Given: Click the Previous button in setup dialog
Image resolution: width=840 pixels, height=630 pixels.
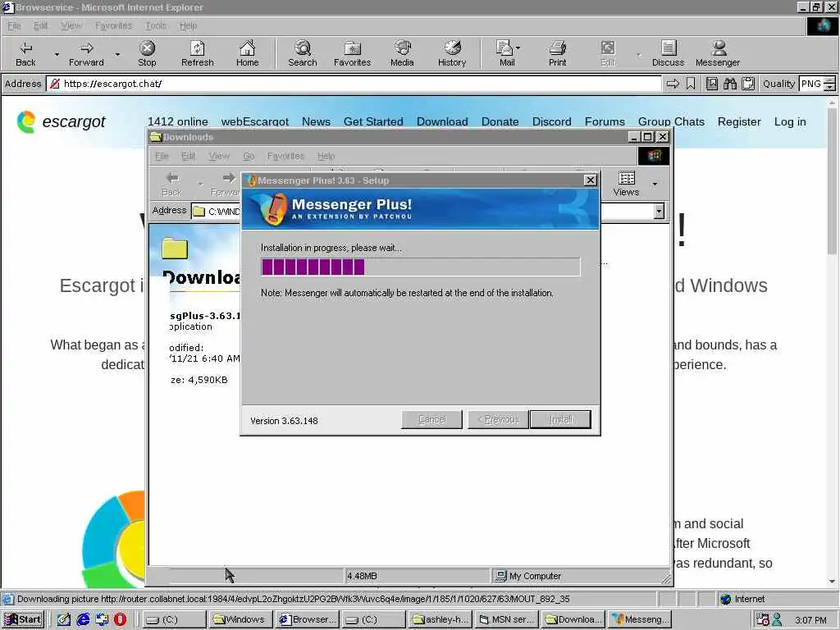Looking at the screenshot, I should pos(498,419).
